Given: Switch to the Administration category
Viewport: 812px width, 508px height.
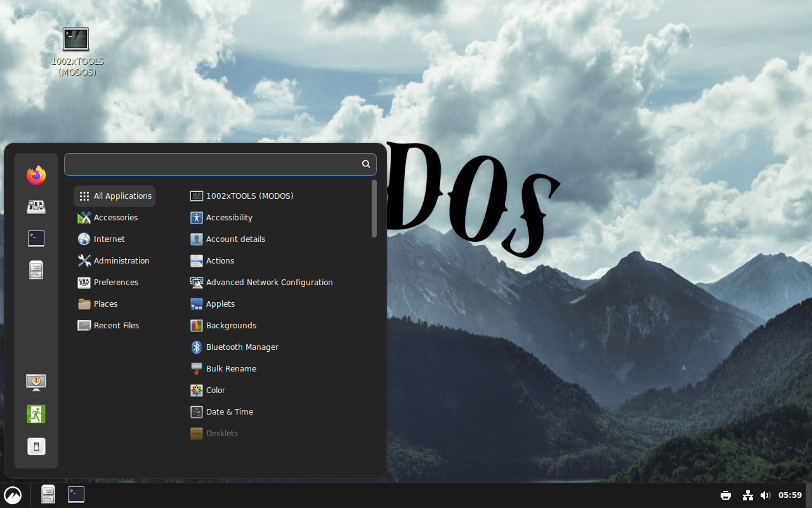Looking at the screenshot, I should (x=121, y=260).
